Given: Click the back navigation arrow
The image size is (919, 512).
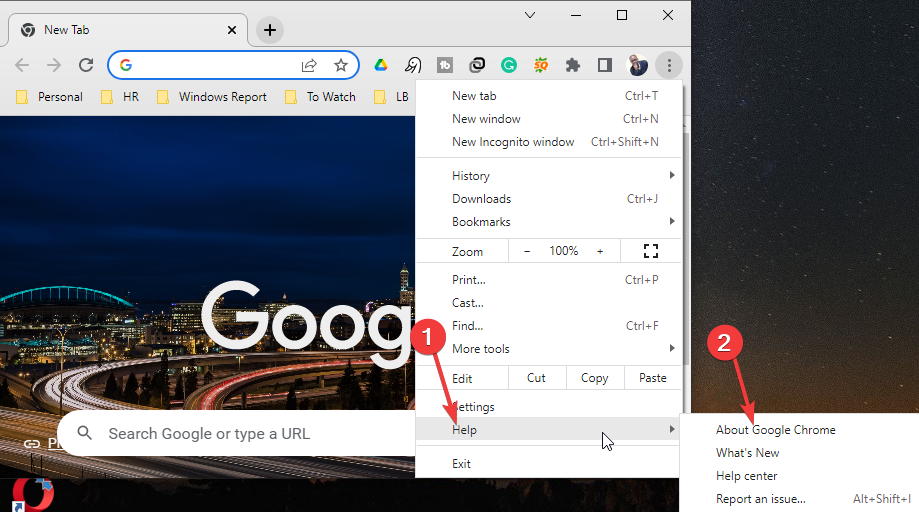Looking at the screenshot, I should (22, 65).
